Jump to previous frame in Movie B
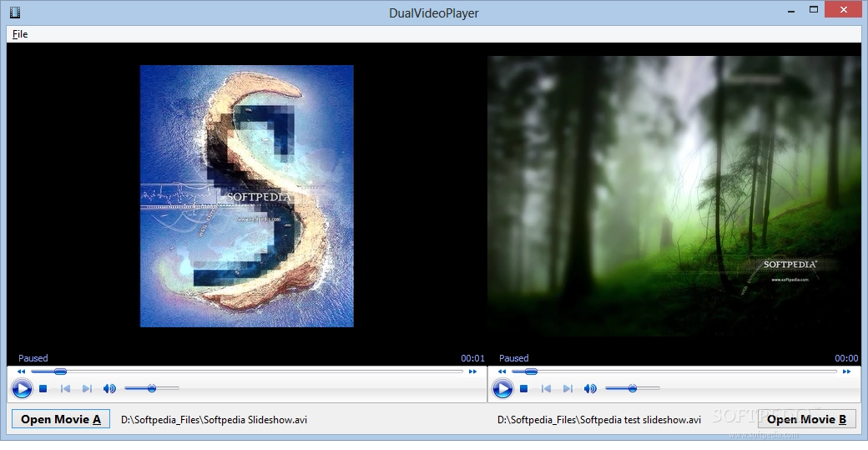Image resolution: width=868 pixels, height=450 pixels. (x=546, y=388)
